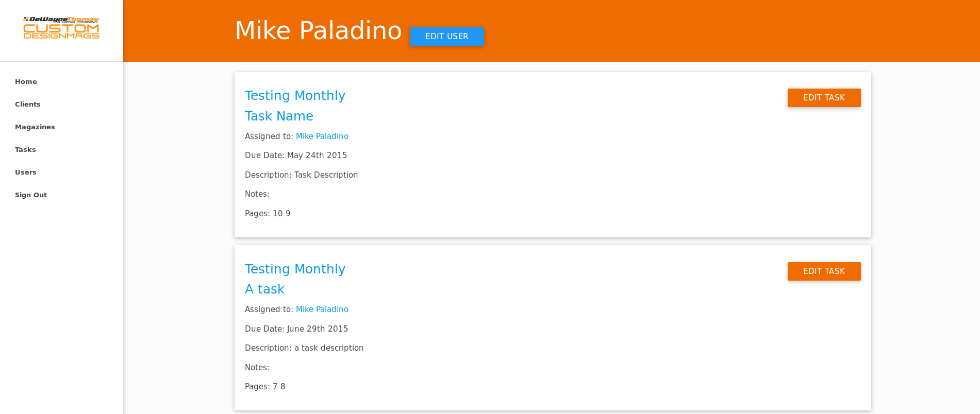Image resolution: width=980 pixels, height=414 pixels.
Task: Click Mike Paladino assignee in second card
Action: [x=322, y=309]
